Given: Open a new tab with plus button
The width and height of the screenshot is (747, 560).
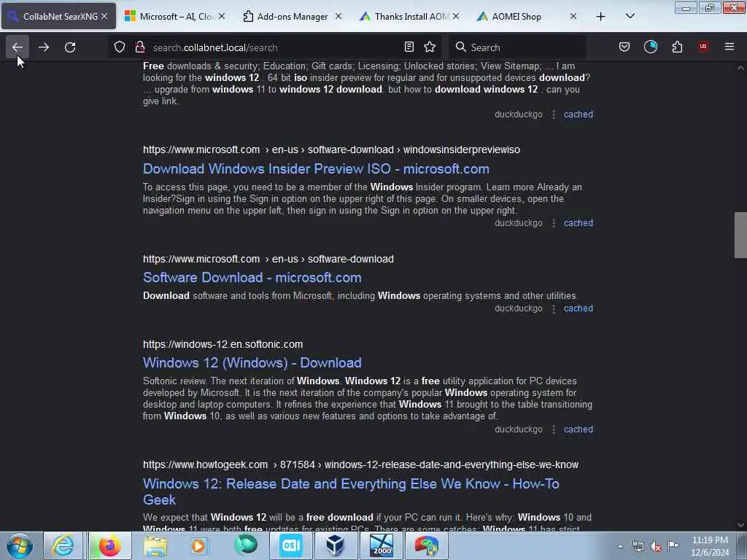Looking at the screenshot, I should coord(601,17).
